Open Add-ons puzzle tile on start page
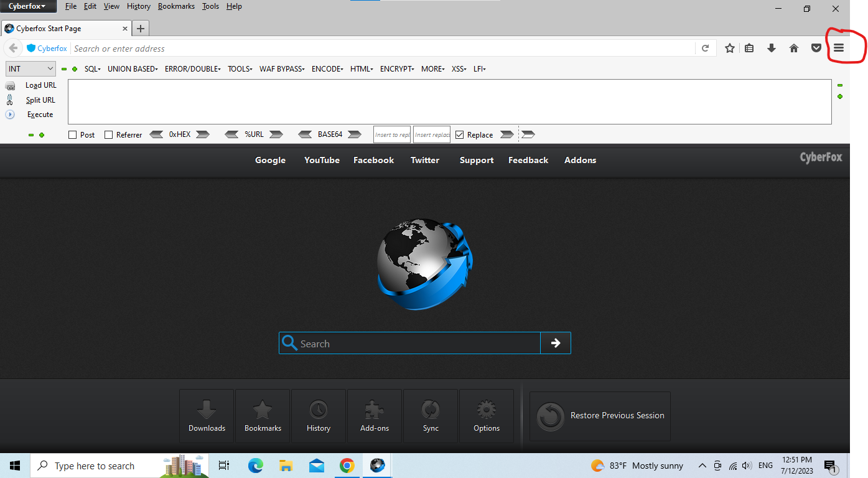This screenshot has width=868, height=478. pyautogui.click(x=375, y=416)
